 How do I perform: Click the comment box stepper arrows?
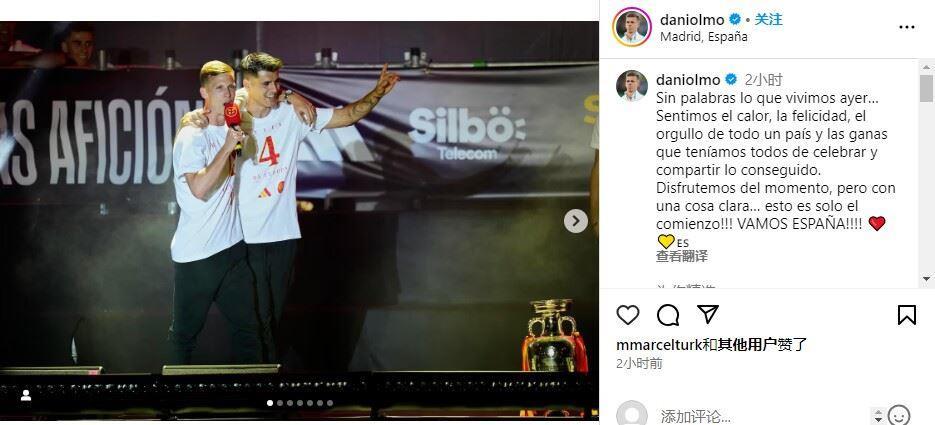pyautogui.click(x=877, y=415)
